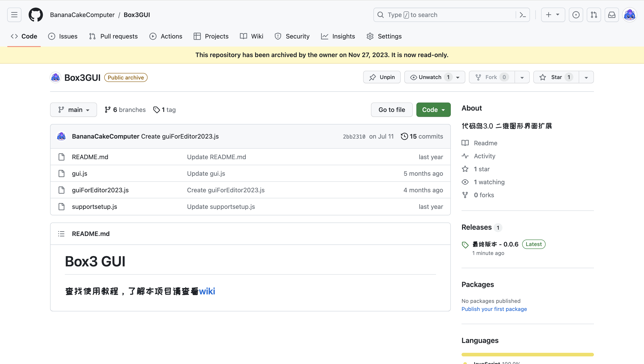Open Activity link in About section
This screenshot has width=644, height=364.
pos(479,156)
